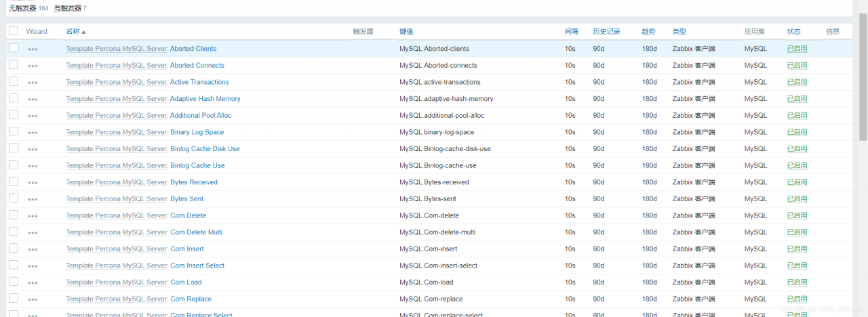Open the Adaptive Hash Memory item
Image resolution: width=868 pixels, height=317 pixels.
pos(205,99)
